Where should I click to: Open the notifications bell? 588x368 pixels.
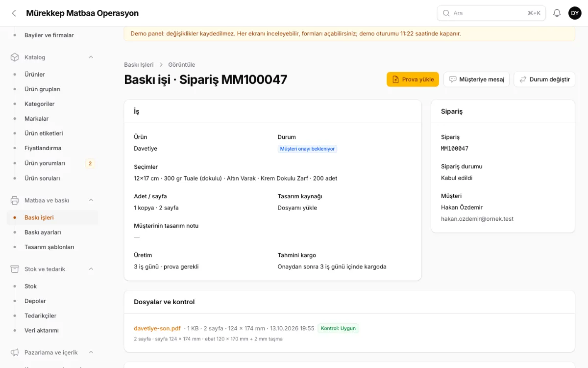(557, 13)
